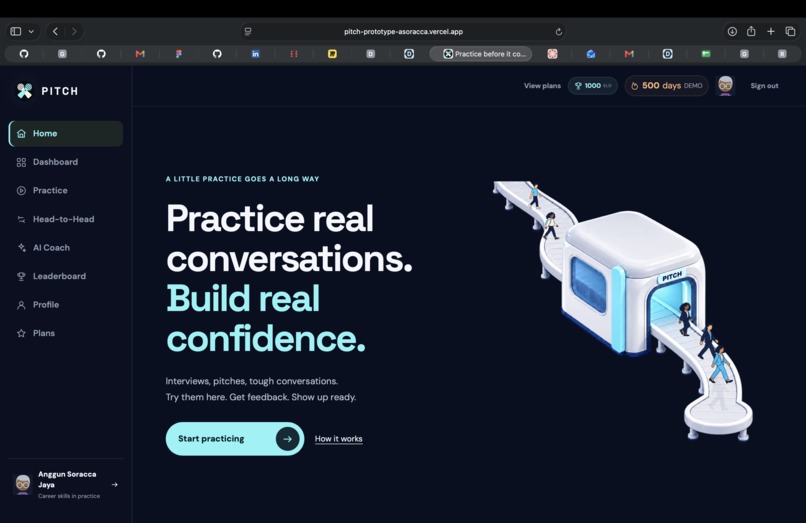Click the user avatar in top bar
This screenshot has width=806, height=523.
(725, 85)
